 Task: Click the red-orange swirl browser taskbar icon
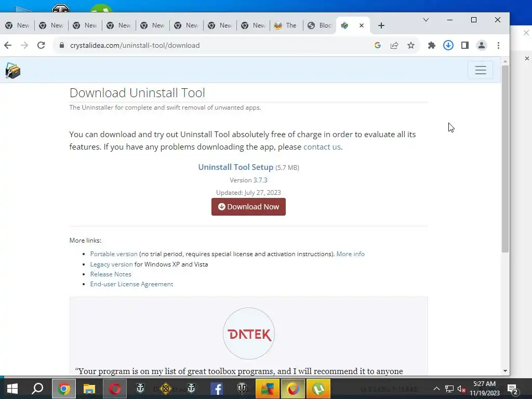(293, 389)
